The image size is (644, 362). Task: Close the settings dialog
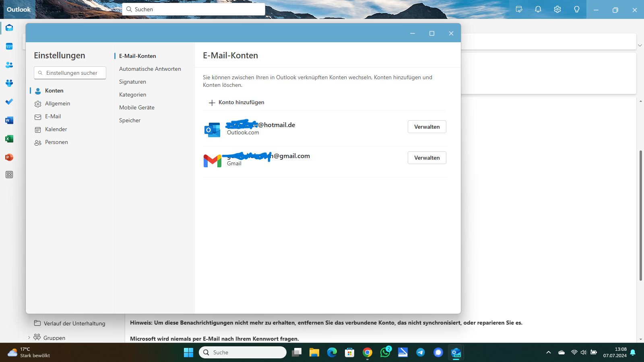point(451,33)
